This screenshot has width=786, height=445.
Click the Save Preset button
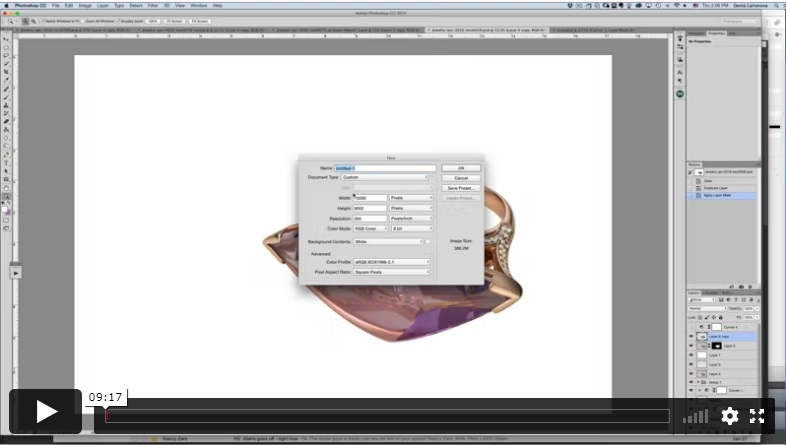(461, 188)
